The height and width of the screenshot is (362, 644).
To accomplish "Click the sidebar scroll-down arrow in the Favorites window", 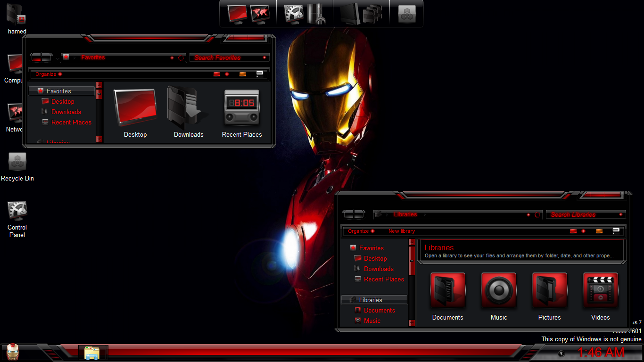I will click(x=99, y=139).
